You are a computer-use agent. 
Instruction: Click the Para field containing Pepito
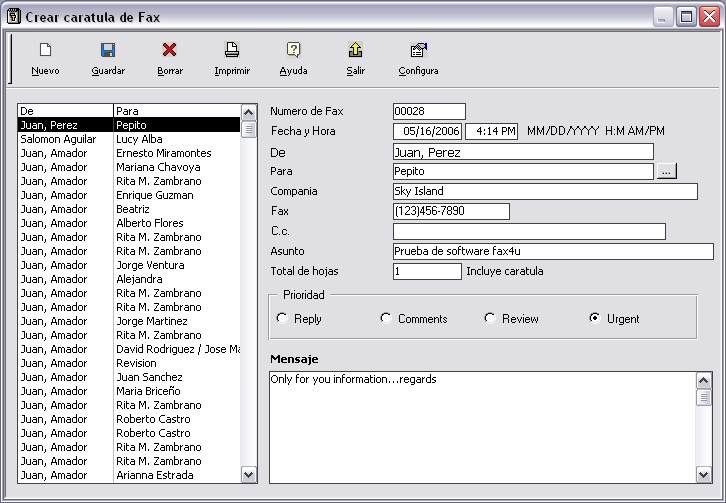523,171
